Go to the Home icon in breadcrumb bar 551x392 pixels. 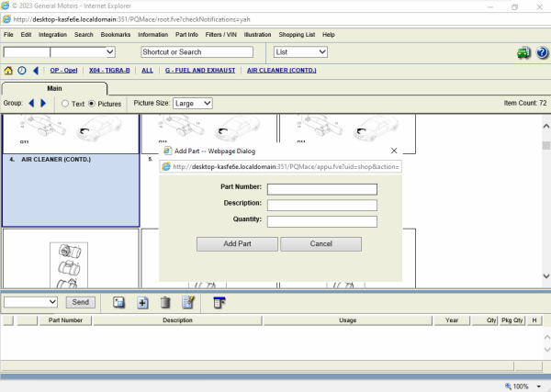[8, 71]
